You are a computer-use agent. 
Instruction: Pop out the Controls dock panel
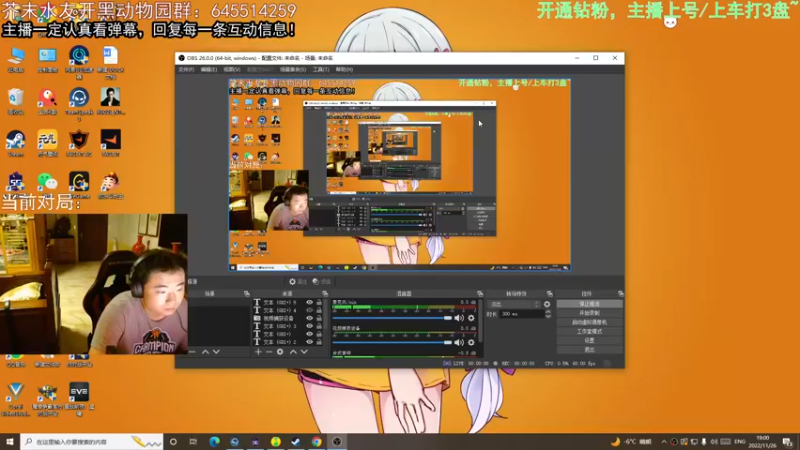tap(620, 294)
